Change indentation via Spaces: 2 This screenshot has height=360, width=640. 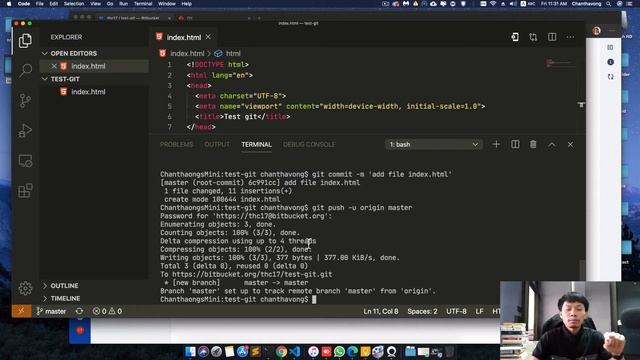point(422,311)
